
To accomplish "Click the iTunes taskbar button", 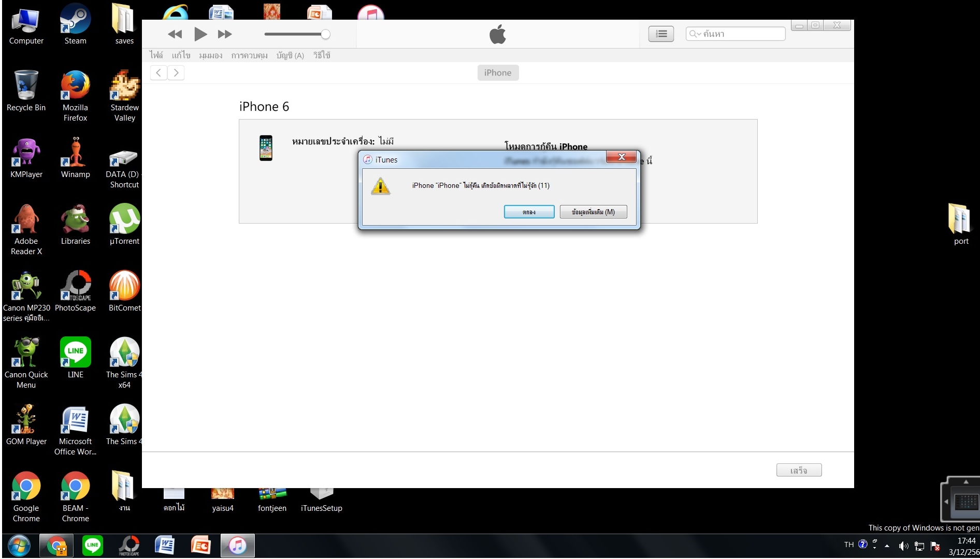I will (238, 546).
